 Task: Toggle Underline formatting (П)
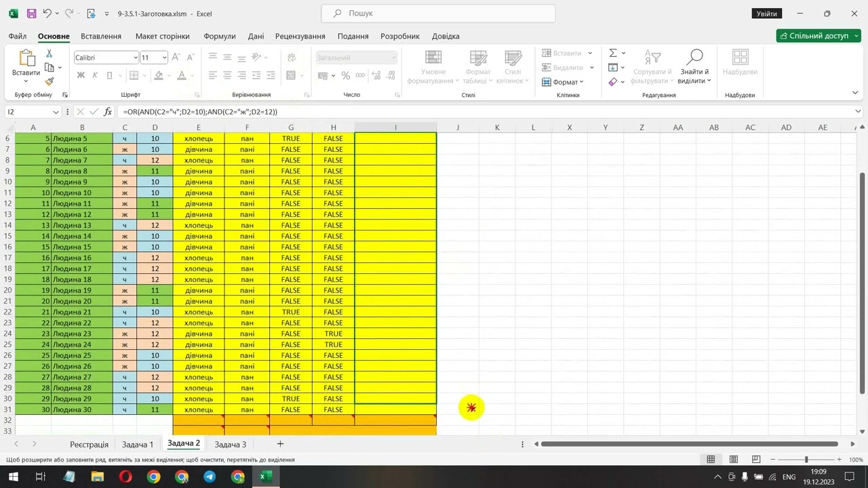click(x=108, y=75)
